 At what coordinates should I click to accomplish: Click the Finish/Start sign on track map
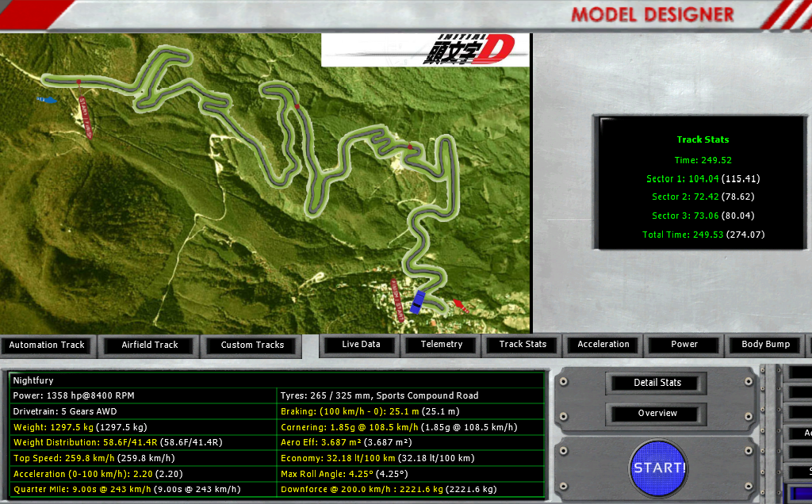pyautogui.click(x=397, y=300)
